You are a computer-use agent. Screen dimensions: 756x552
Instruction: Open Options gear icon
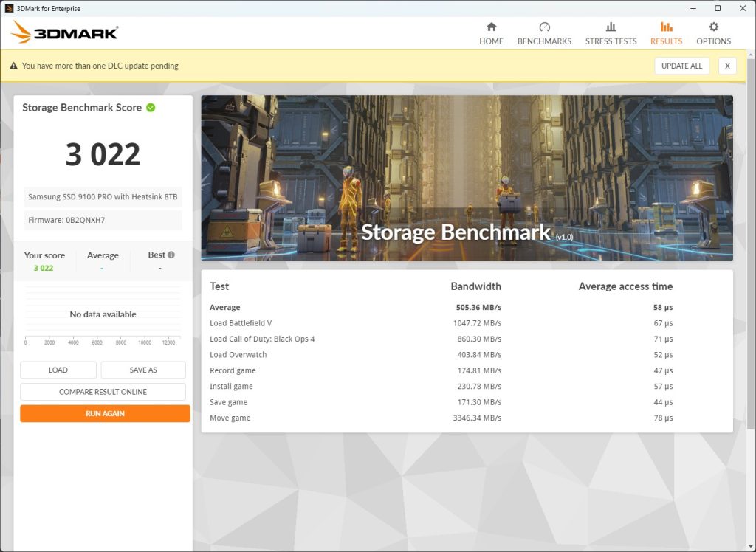[x=713, y=27]
